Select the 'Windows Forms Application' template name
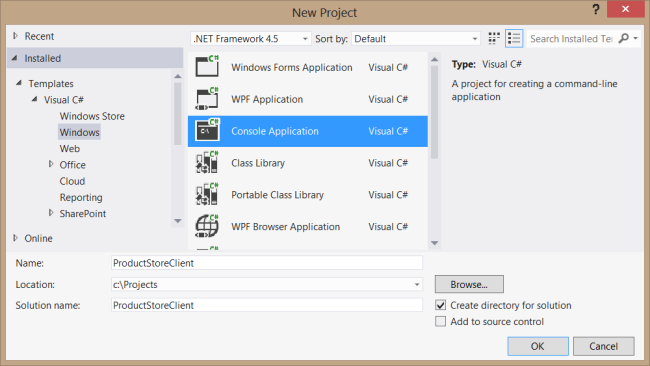Screen dimensions: 650x366 pos(292,67)
